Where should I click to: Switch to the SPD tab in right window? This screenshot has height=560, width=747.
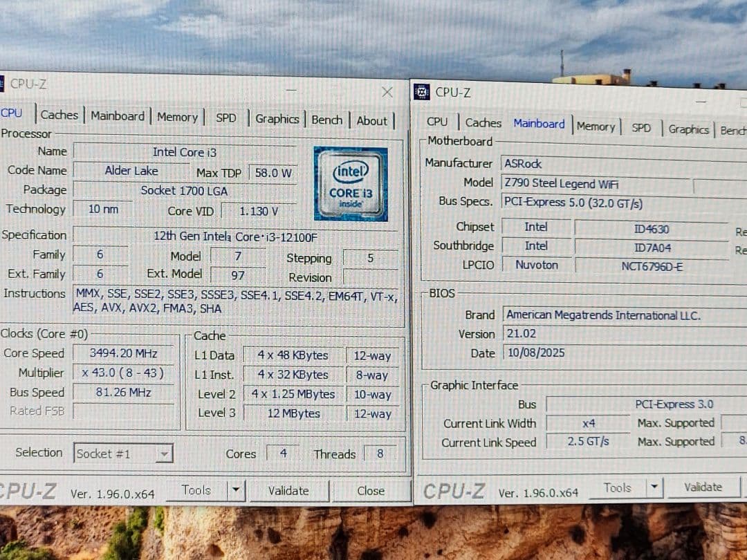(x=641, y=127)
